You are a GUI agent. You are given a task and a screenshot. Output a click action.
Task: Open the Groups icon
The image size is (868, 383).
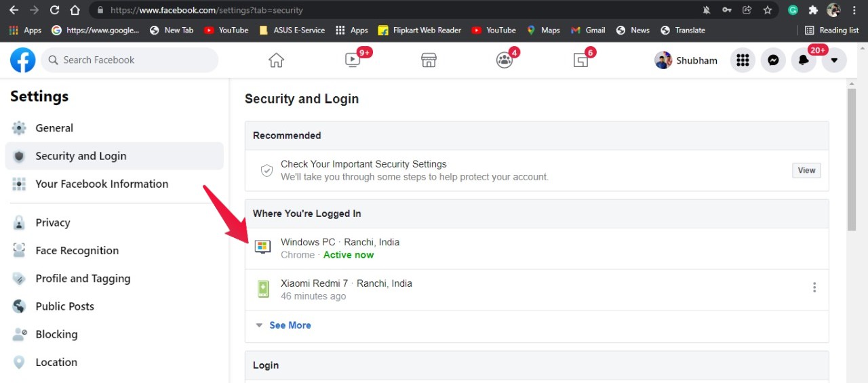(505, 60)
